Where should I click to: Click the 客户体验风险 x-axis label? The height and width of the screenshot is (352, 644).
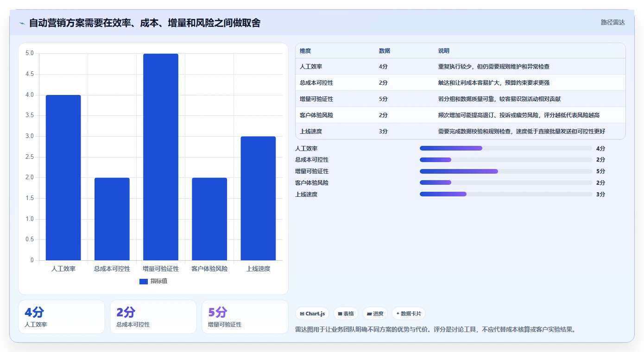click(209, 269)
